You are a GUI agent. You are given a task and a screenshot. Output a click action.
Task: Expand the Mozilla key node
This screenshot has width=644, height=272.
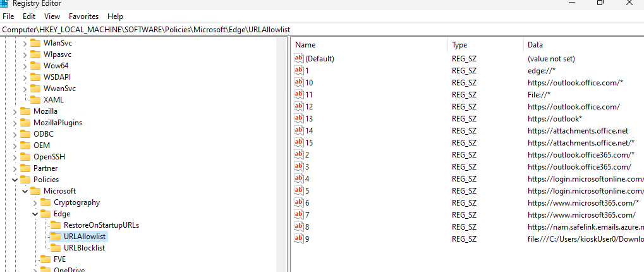click(15, 111)
